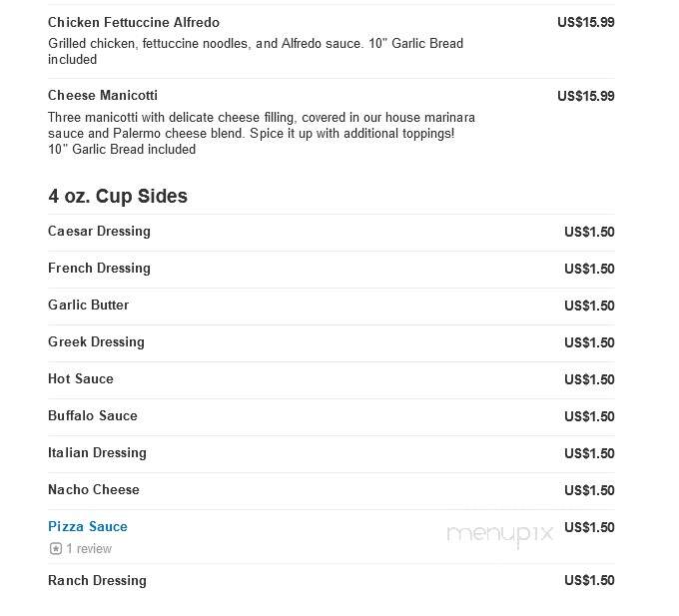Click the menupix watermark logo
679x616 pixels.
click(x=499, y=534)
